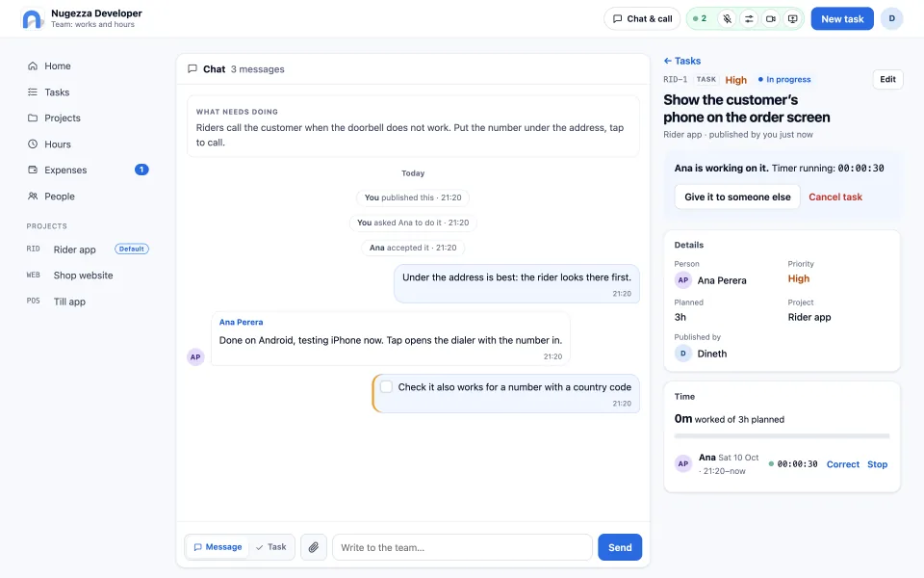The width and height of the screenshot is (924, 578).
Task: Click the High priority label in header
Action: [x=736, y=80]
